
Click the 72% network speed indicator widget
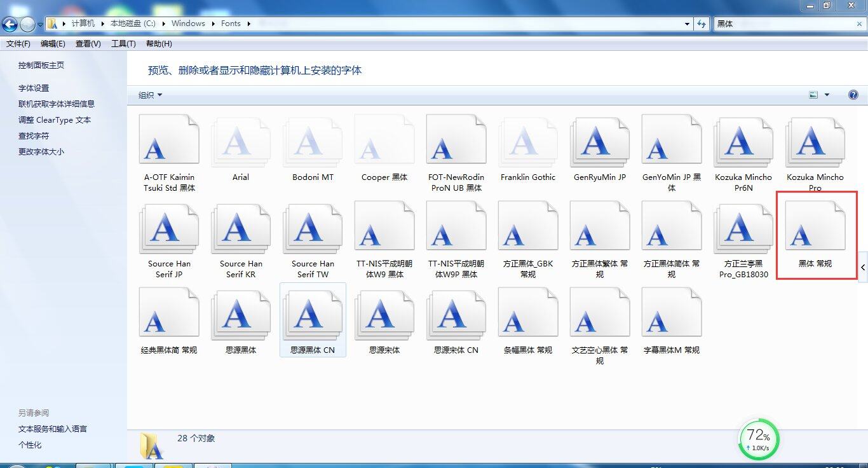(x=759, y=439)
